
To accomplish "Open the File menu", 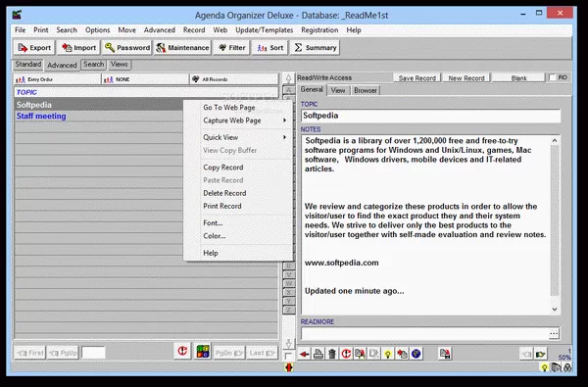I will (x=21, y=30).
